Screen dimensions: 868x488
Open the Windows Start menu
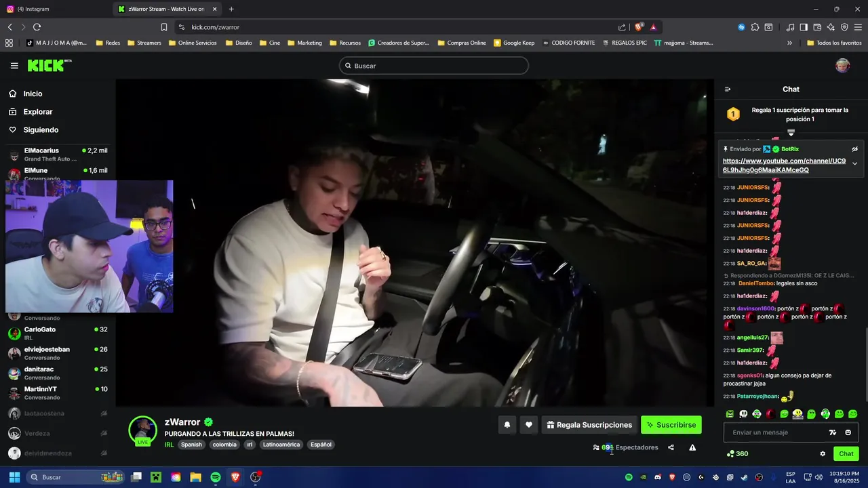[x=14, y=477]
